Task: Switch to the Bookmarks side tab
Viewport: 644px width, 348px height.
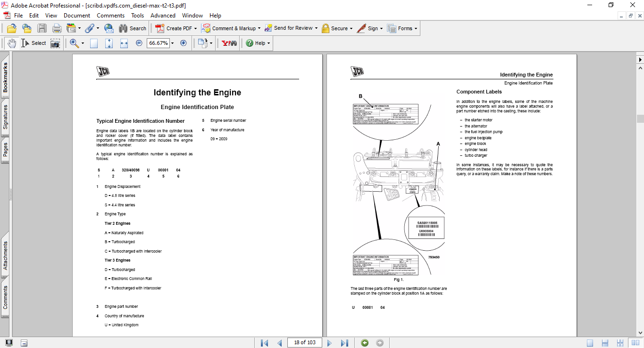Action: [x=5, y=77]
